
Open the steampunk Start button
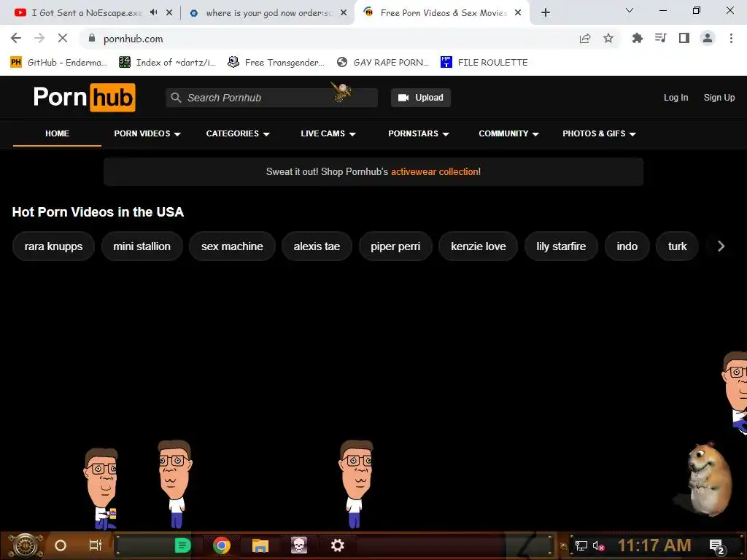click(25, 545)
